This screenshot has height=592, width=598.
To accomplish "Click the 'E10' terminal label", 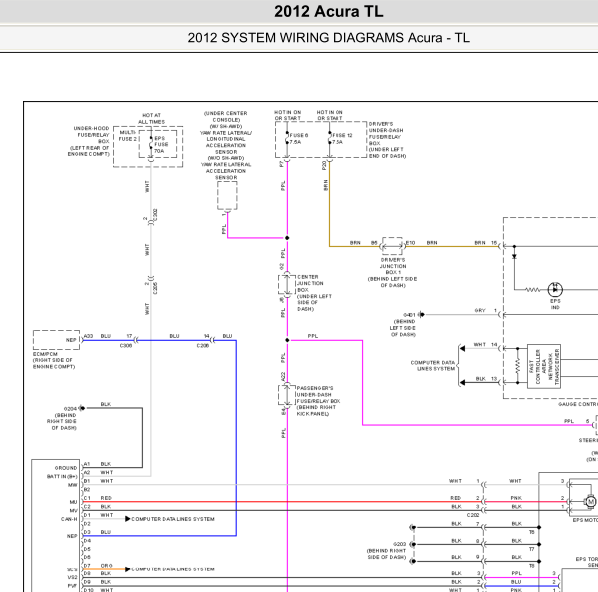I will 410,243.
